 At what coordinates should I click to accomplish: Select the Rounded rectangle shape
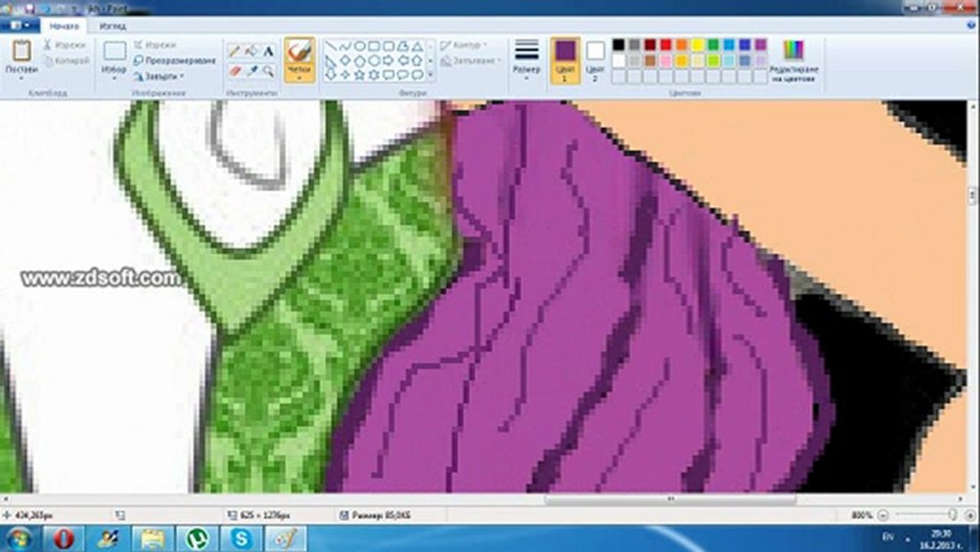(388, 46)
